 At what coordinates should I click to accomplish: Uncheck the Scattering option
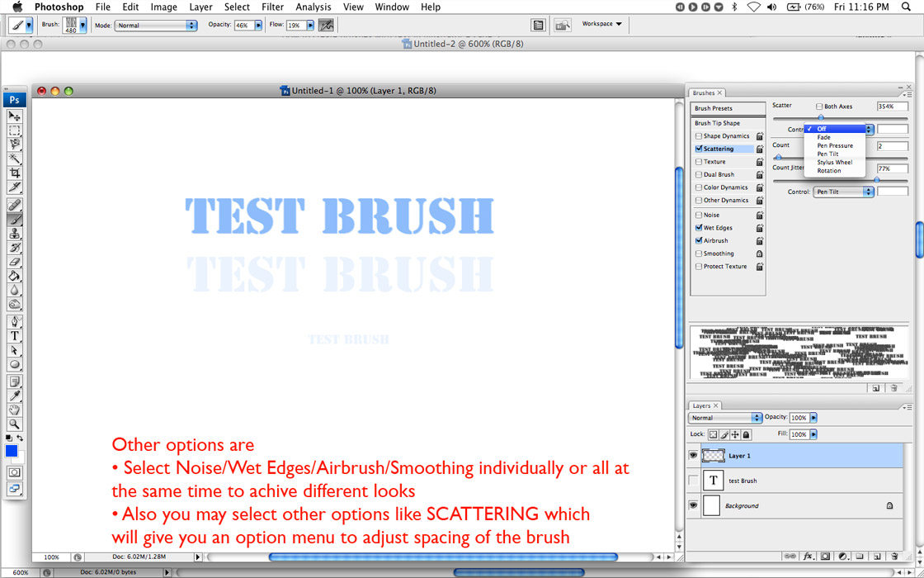699,149
